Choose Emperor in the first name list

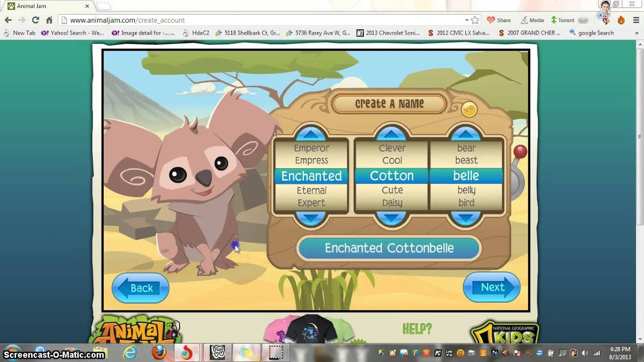pyautogui.click(x=311, y=148)
